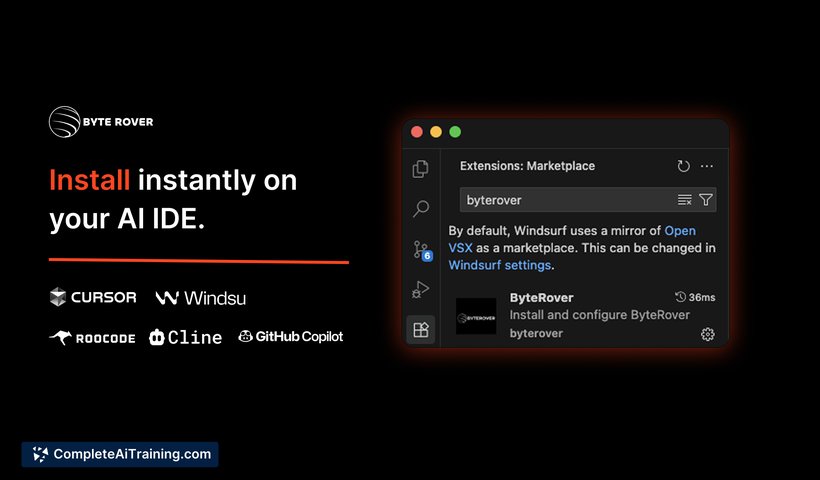Open the three-dot More Actions menu
The height and width of the screenshot is (480, 820).
[x=707, y=166]
